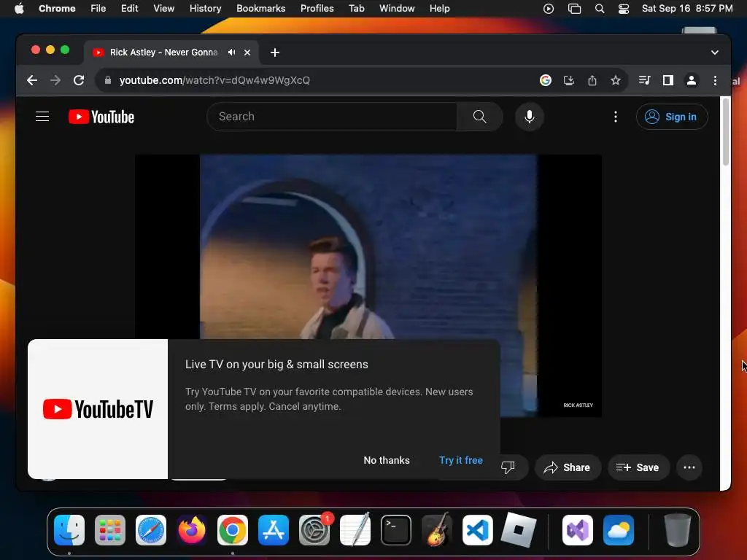Image resolution: width=747 pixels, height=560 pixels.
Task: Start voice search with microphone icon
Action: [x=530, y=117]
